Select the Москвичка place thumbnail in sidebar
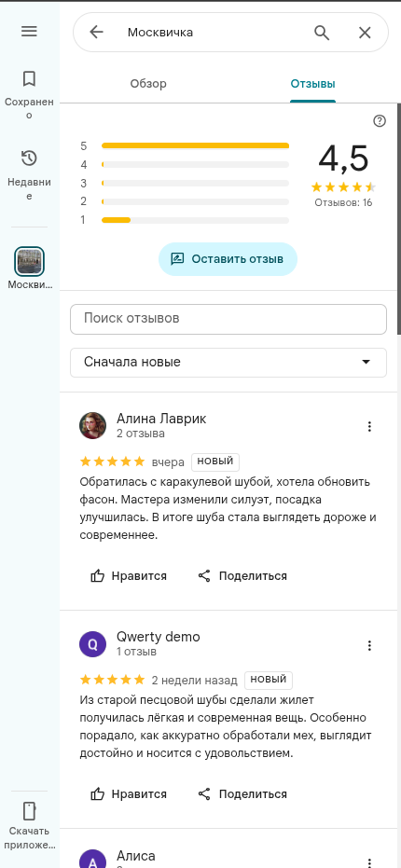This screenshot has height=868, width=401. click(x=29, y=261)
